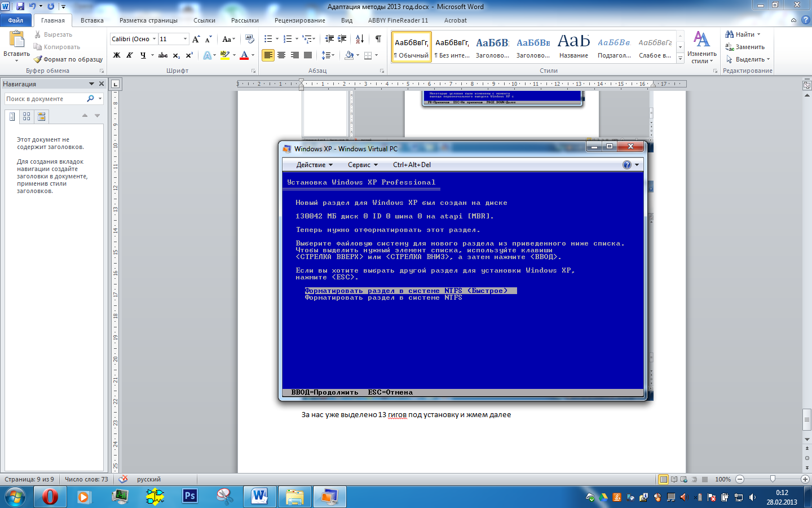The image size is (812, 508).
Task: Open Найти dropdown arrow
Action: click(x=758, y=34)
